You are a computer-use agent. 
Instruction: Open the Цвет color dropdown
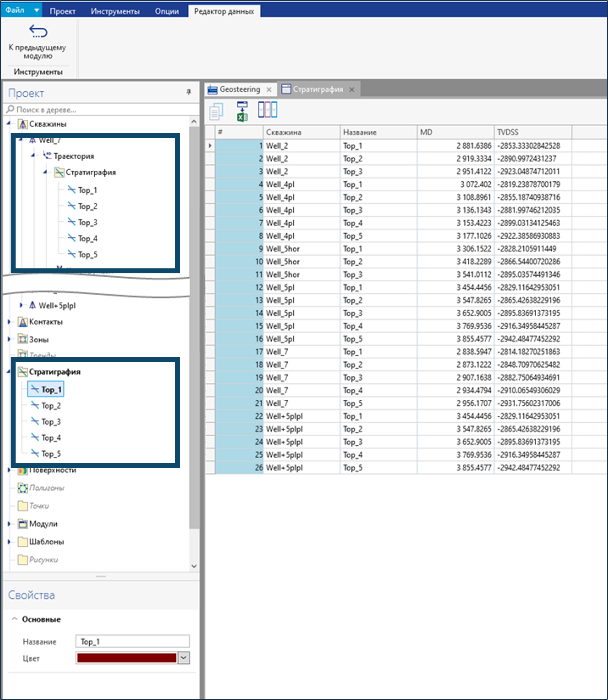click(x=183, y=658)
